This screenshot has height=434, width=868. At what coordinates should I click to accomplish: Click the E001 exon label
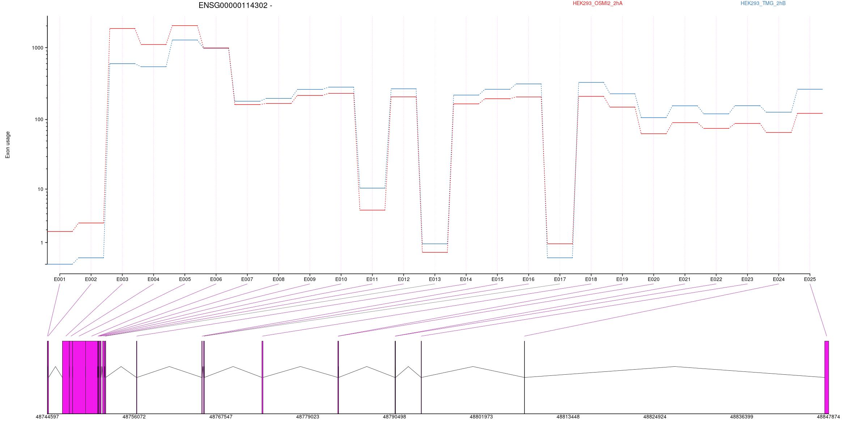[x=60, y=279]
